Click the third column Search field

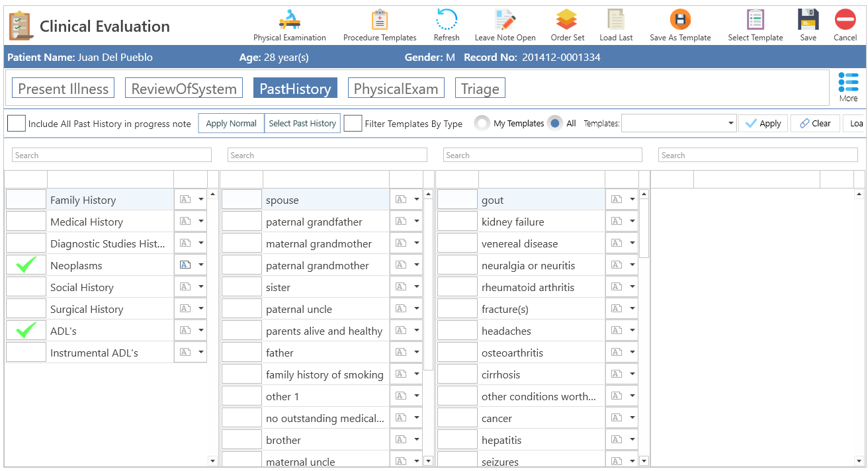pyautogui.click(x=542, y=155)
